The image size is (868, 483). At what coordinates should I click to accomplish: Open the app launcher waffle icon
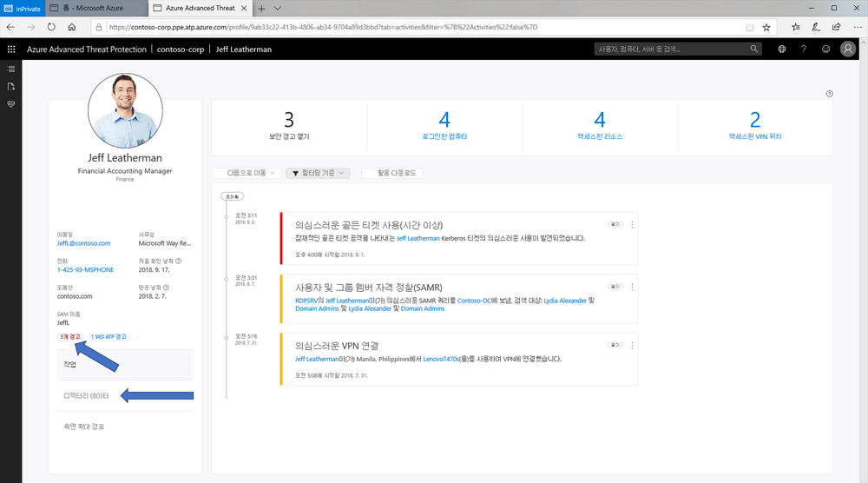point(12,50)
